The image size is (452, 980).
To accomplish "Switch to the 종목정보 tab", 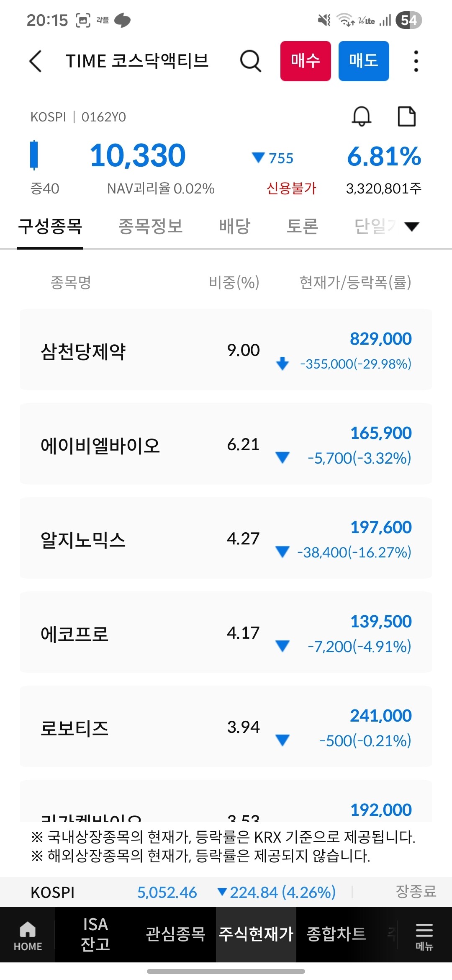I will 151,227.
